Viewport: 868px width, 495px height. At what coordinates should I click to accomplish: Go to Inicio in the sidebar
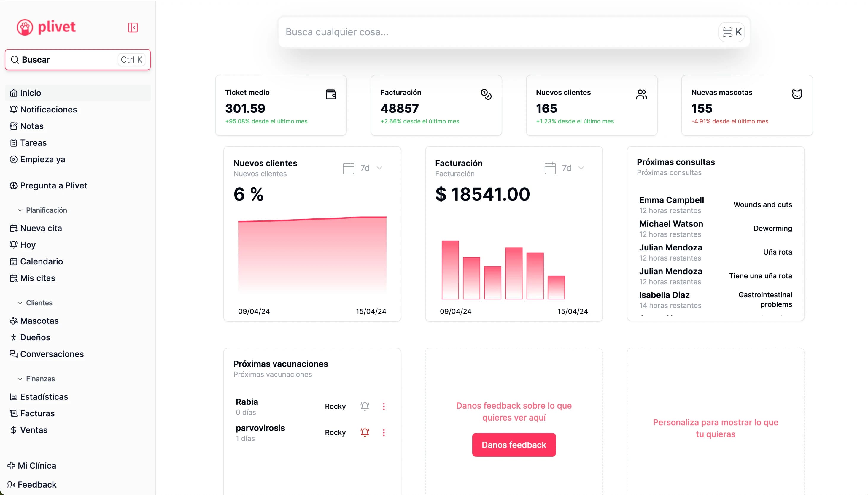pyautogui.click(x=78, y=93)
